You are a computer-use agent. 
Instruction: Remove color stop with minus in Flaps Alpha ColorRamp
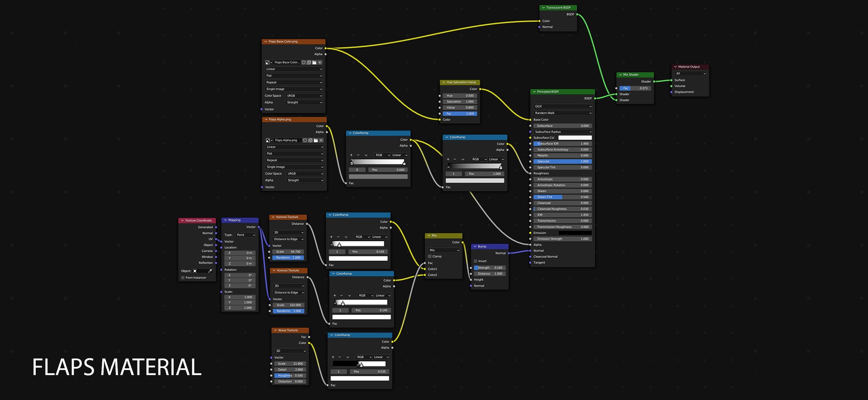pos(359,155)
